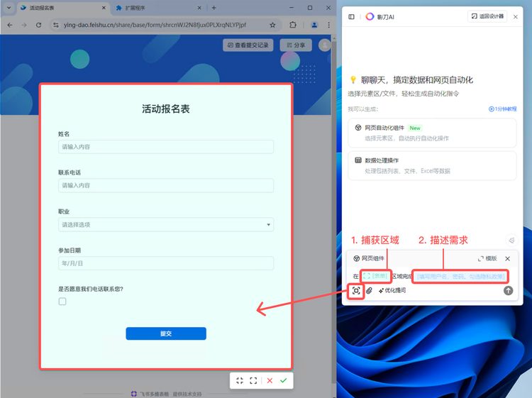
Task: Close the 影刀AI panel
Action: [x=516, y=16]
